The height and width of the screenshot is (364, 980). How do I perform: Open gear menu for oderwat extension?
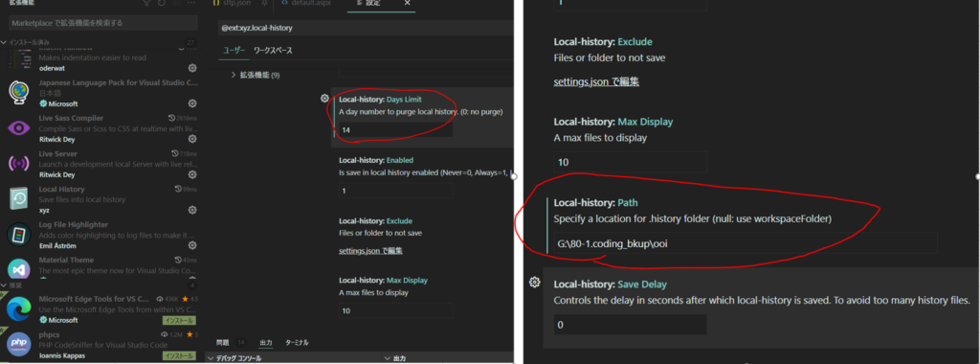[x=192, y=68]
